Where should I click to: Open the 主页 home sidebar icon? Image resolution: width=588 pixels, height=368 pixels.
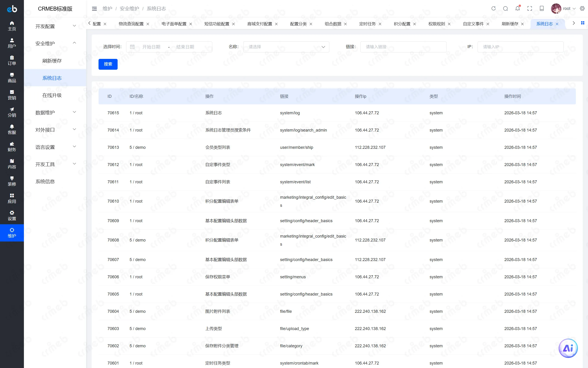[x=12, y=26]
